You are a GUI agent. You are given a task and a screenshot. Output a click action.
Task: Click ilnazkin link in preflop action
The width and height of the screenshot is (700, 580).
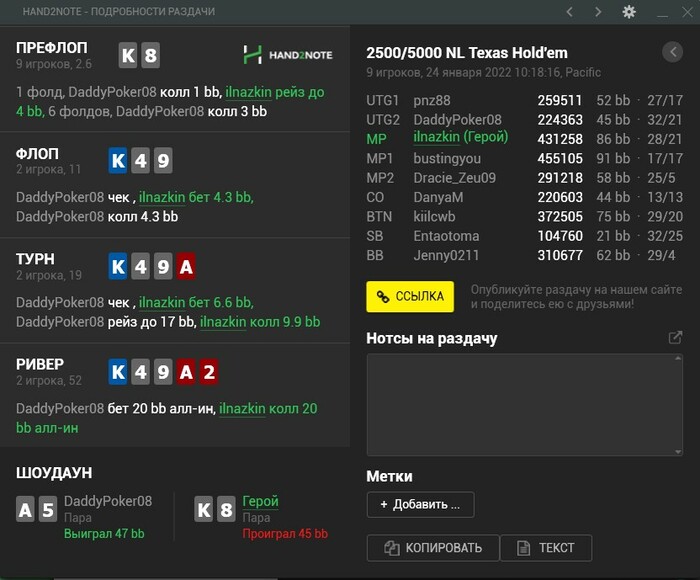tap(248, 92)
